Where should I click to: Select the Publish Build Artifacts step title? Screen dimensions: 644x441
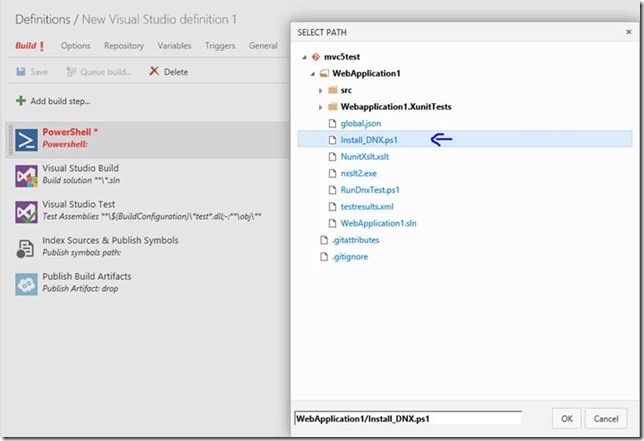point(87,276)
